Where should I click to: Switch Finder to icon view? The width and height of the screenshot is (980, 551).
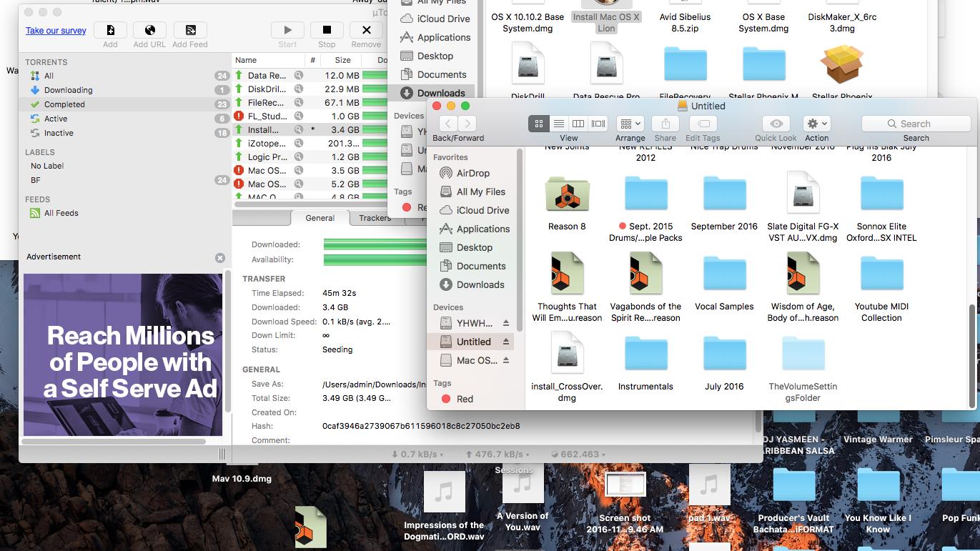tap(539, 124)
